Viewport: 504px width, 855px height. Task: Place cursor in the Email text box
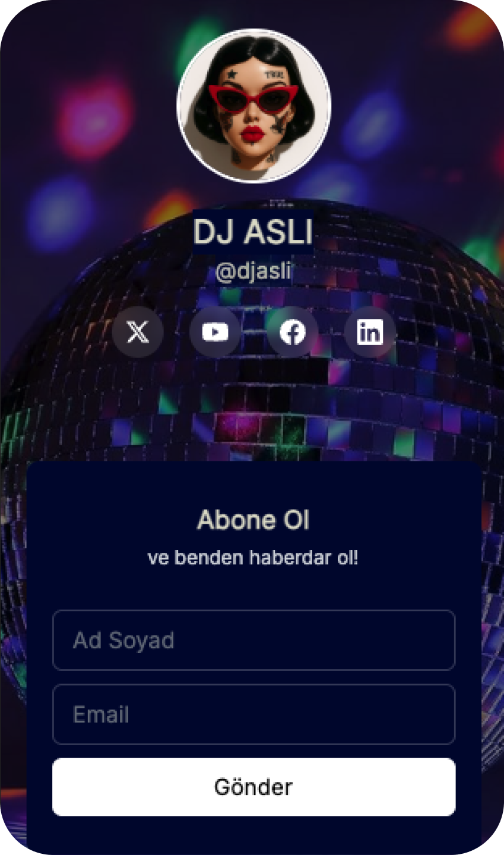click(x=254, y=714)
